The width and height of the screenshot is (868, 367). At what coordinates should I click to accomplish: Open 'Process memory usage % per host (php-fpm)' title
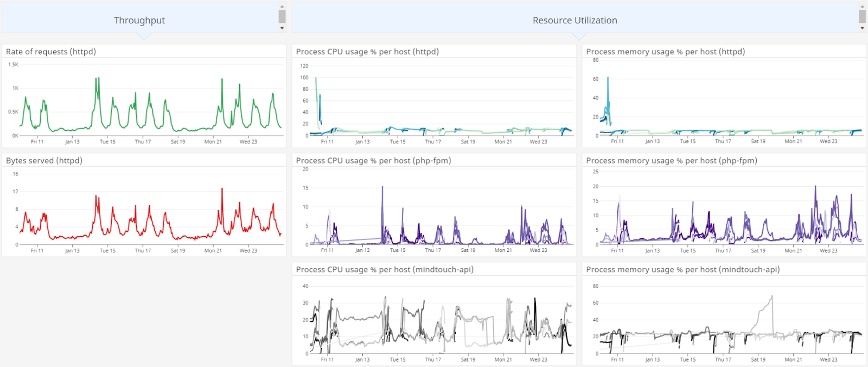tap(672, 161)
